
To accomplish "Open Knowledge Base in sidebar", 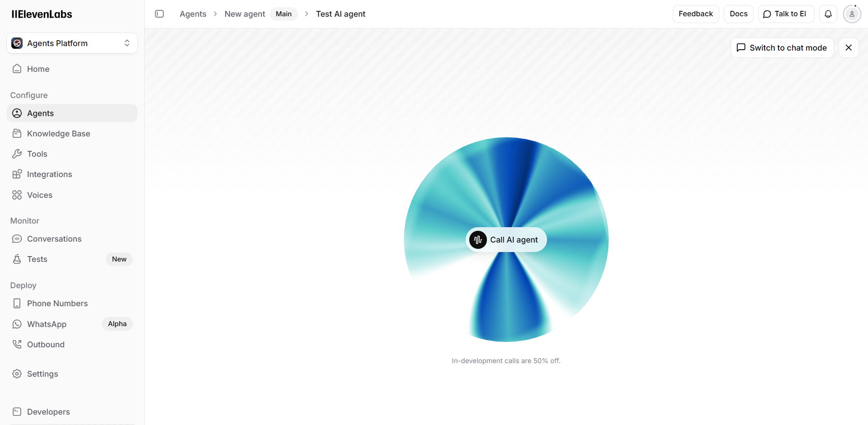I will (72, 133).
